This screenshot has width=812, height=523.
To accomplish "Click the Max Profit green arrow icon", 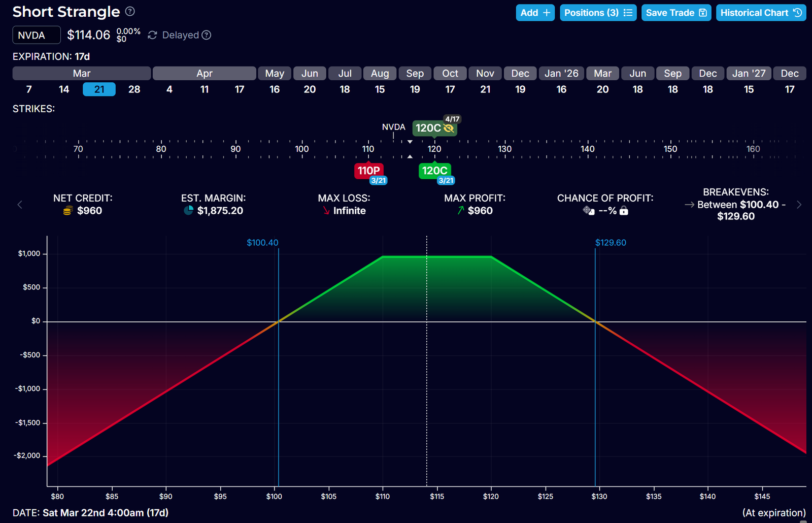I will [461, 210].
